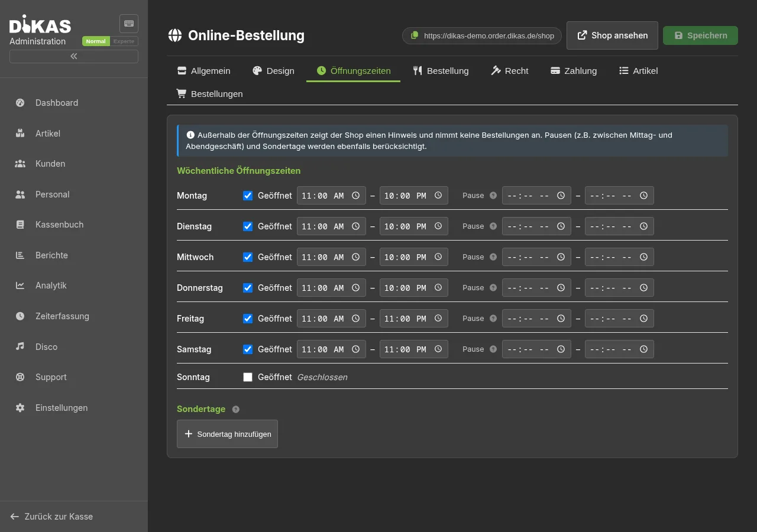Open time picker on Dienstag closing time
The image size is (757, 532).
[438, 226]
